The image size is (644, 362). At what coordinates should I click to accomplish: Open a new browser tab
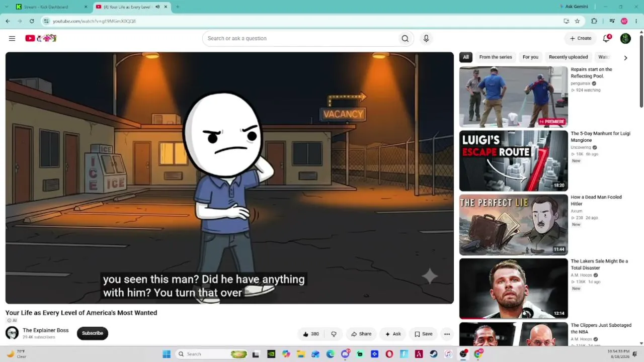178,7
